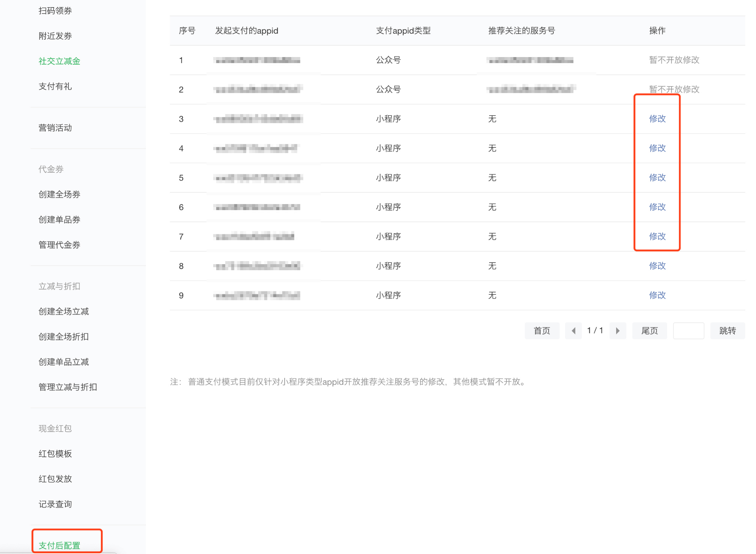Click 修改 link for row 7

pyautogui.click(x=657, y=237)
